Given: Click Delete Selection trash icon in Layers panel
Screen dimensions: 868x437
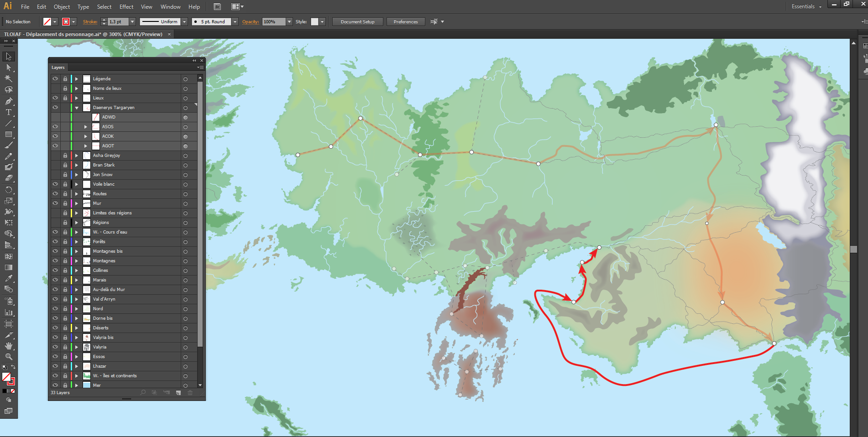Looking at the screenshot, I should point(190,393).
